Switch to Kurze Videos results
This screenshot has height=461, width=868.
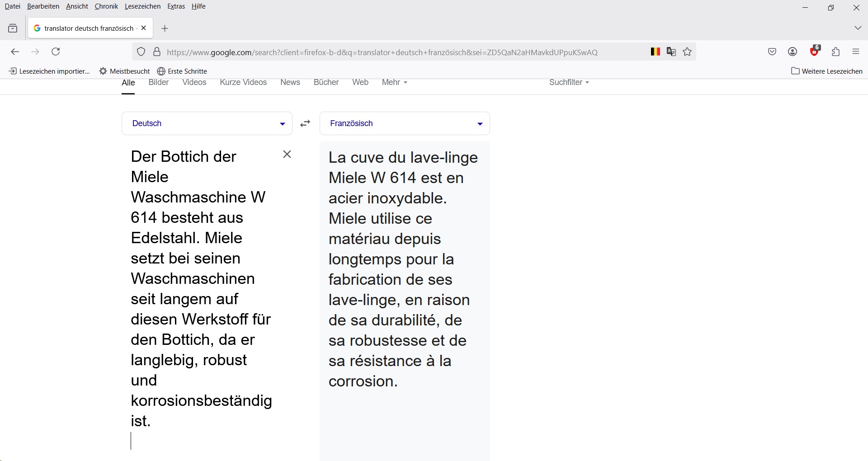[x=243, y=82]
